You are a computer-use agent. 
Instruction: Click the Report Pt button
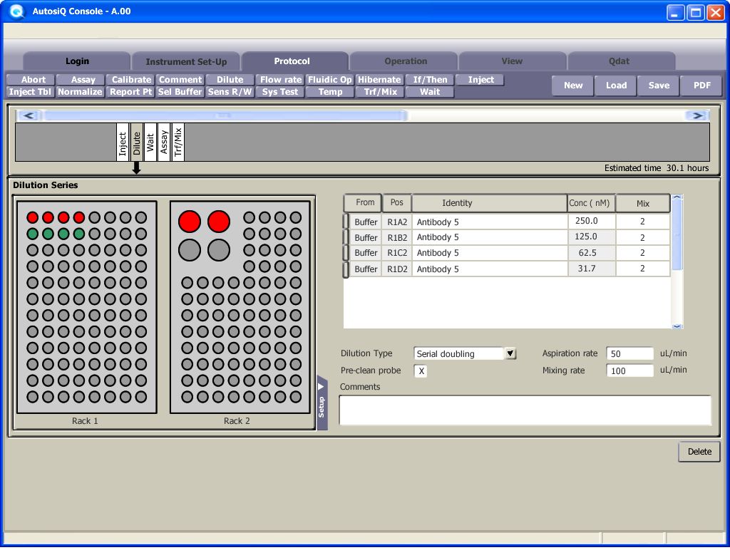(x=131, y=92)
